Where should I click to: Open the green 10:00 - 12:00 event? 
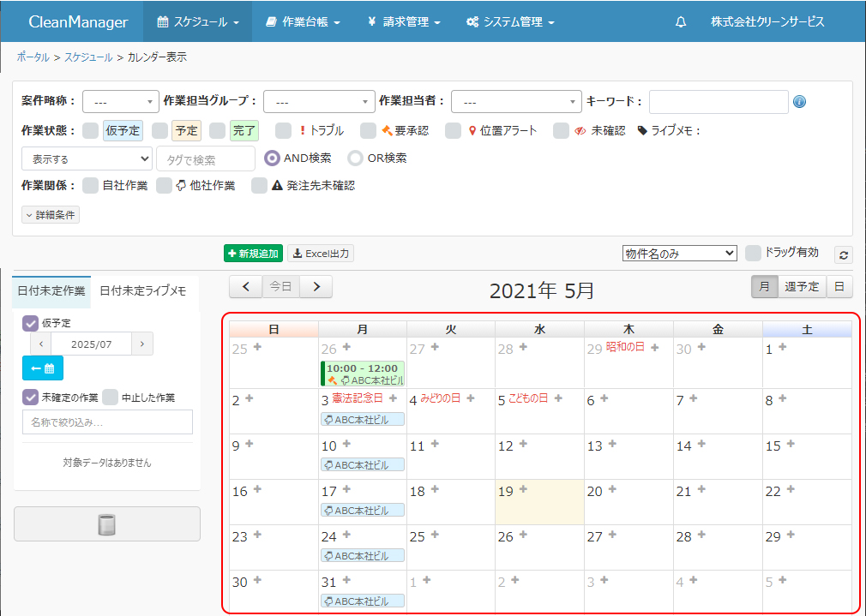tap(363, 374)
